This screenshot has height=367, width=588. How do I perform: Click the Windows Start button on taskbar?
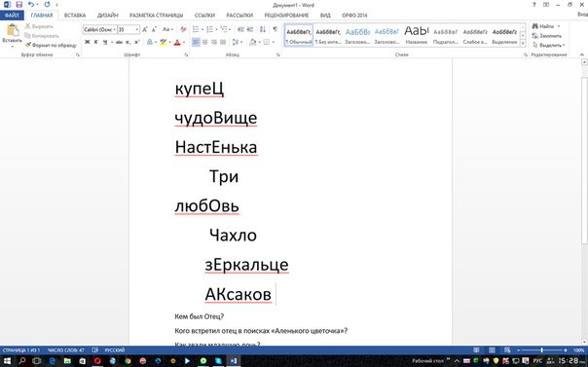click(x=7, y=361)
